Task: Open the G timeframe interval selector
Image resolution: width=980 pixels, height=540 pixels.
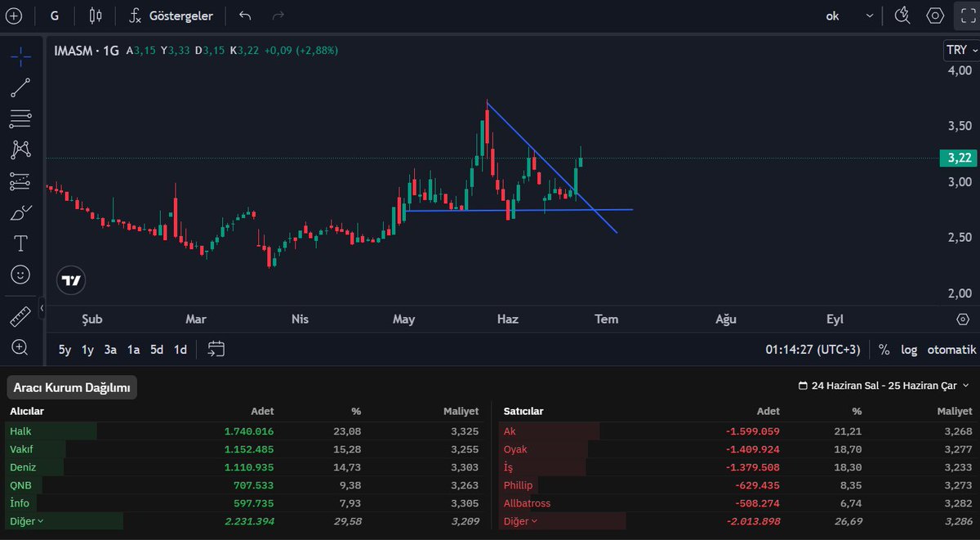Action: [x=54, y=16]
